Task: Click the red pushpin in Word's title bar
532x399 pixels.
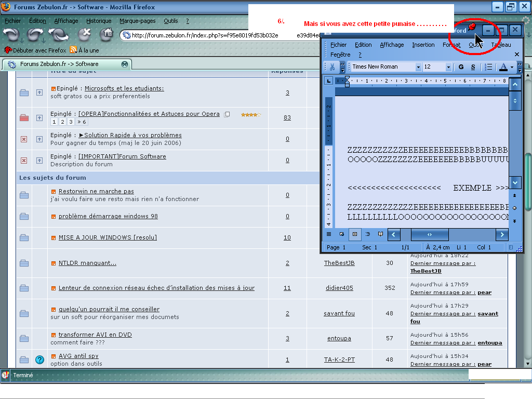Action: [472, 27]
